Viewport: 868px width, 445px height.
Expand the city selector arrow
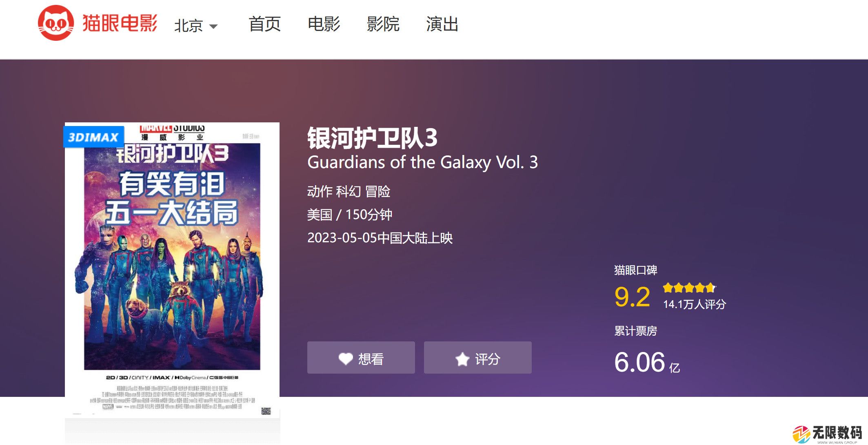coord(213,27)
